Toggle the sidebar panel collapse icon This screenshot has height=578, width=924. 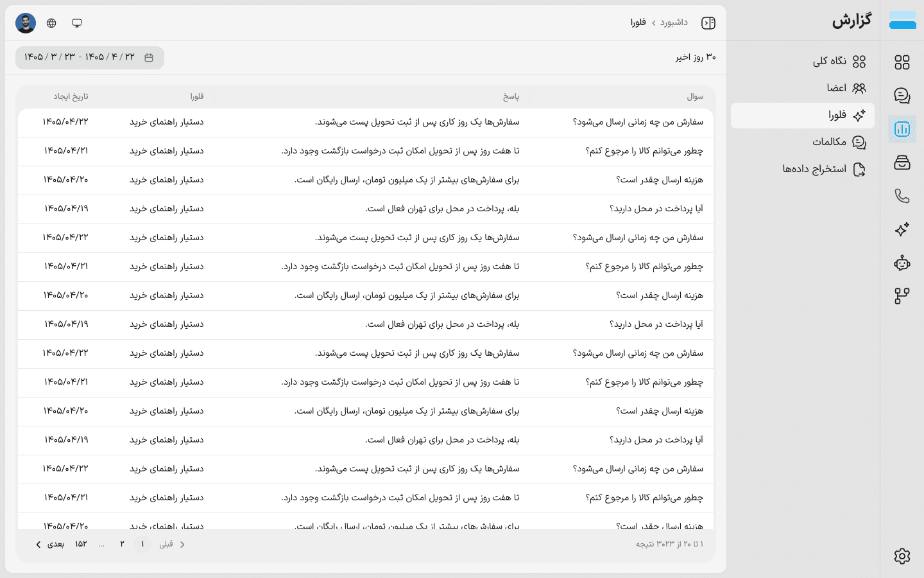[708, 23]
